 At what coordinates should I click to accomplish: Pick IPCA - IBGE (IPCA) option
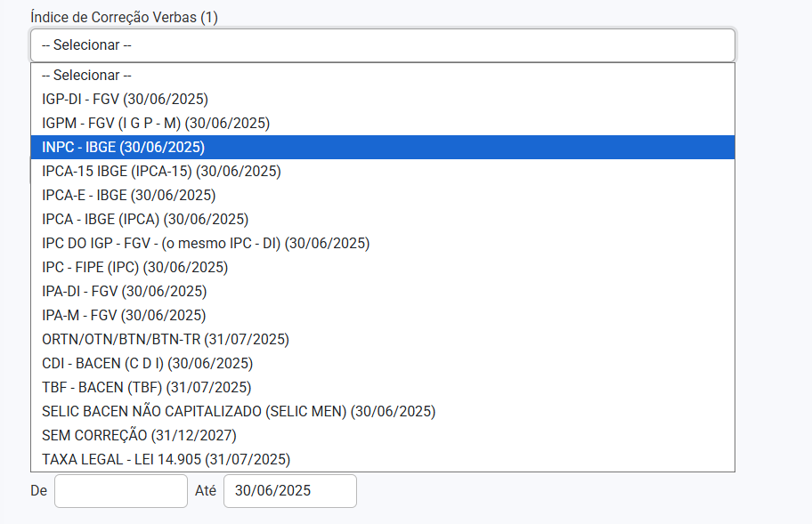(x=145, y=219)
